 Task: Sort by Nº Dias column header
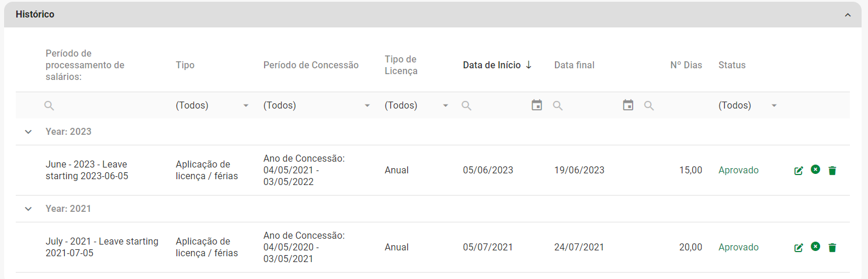point(686,65)
